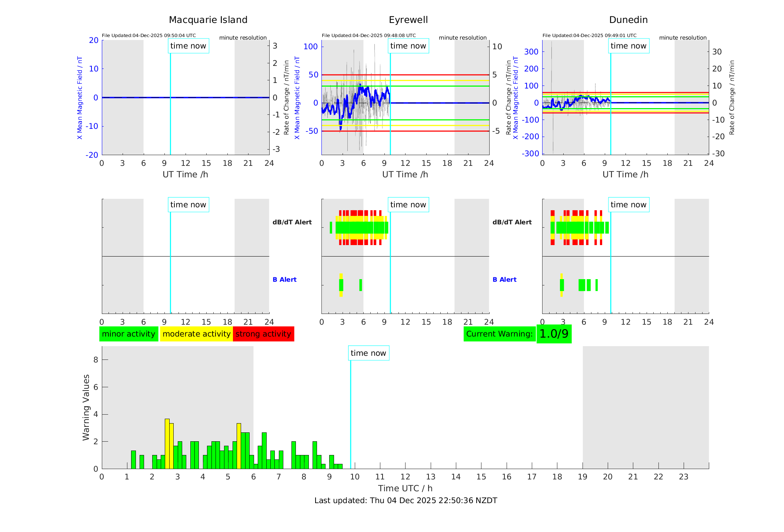Click the B Alert label beside Dunedin panel
The width and height of the screenshot is (784, 532).
504,280
